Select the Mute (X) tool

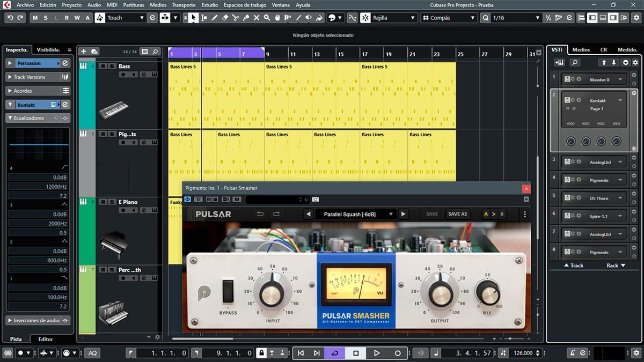tap(257, 18)
